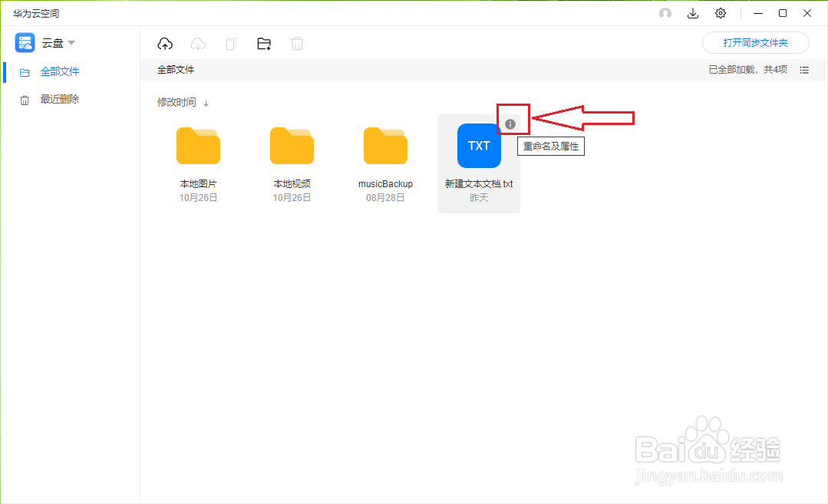Click the 云盘 sidebar icon
The width and height of the screenshot is (828, 504).
point(24,42)
